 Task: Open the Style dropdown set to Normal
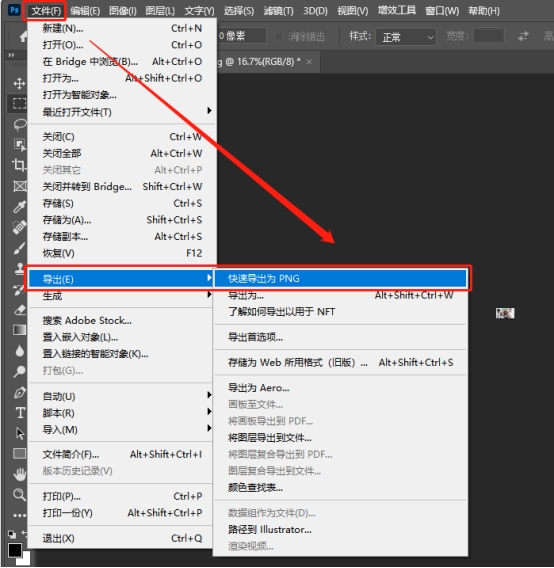(406, 37)
